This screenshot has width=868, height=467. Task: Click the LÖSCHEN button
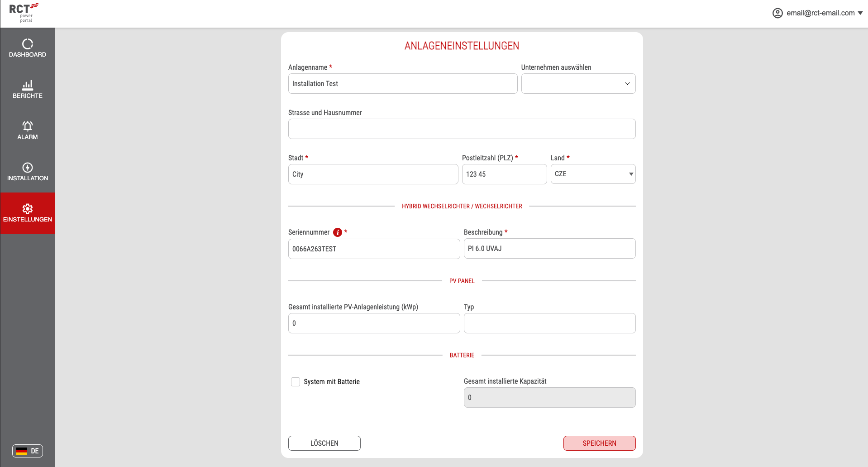coord(324,443)
